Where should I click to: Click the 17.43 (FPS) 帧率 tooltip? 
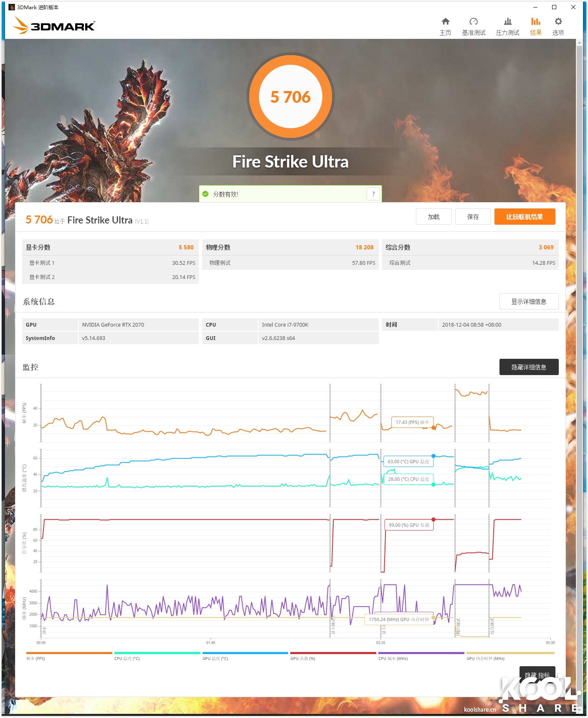pos(412,422)
